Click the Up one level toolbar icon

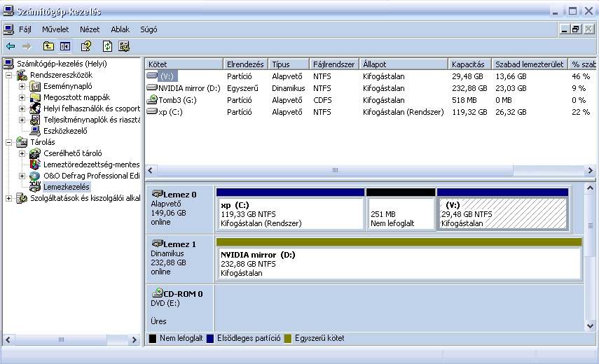click(48, 46)
